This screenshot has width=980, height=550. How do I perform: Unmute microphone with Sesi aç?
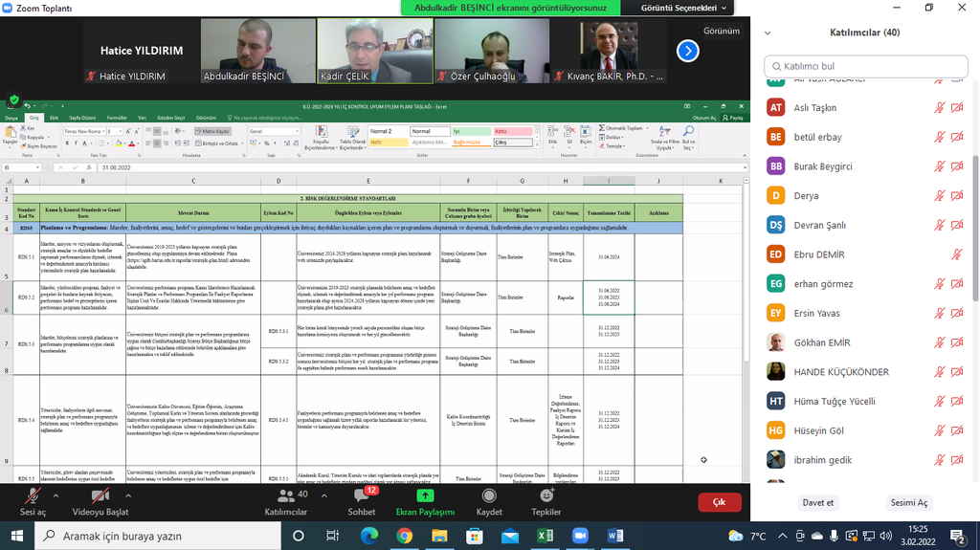[x=33, y=496]
